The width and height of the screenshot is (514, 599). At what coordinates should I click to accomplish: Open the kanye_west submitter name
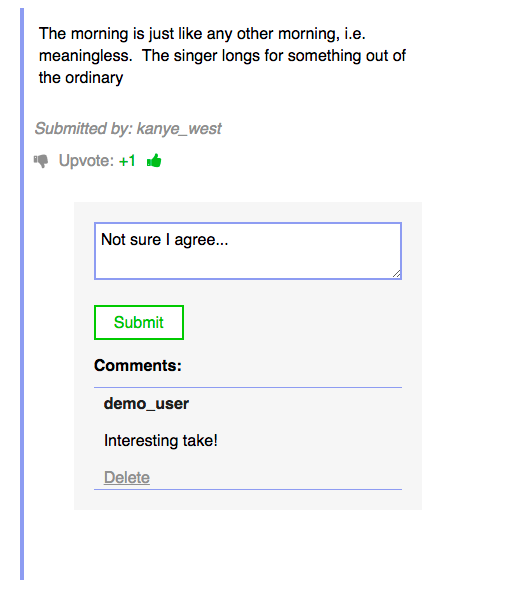[x=179, y=129]
